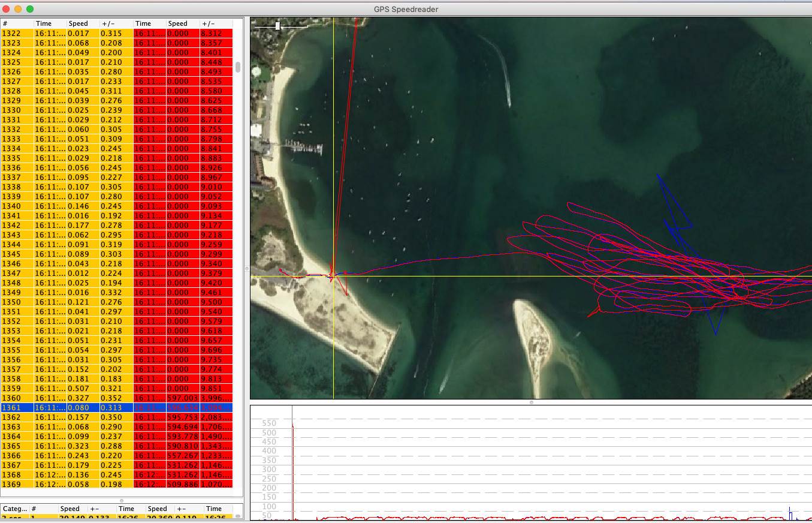Click the map zoom slider handle
This screenshot has width=812, height=523.
coord(277,26)
